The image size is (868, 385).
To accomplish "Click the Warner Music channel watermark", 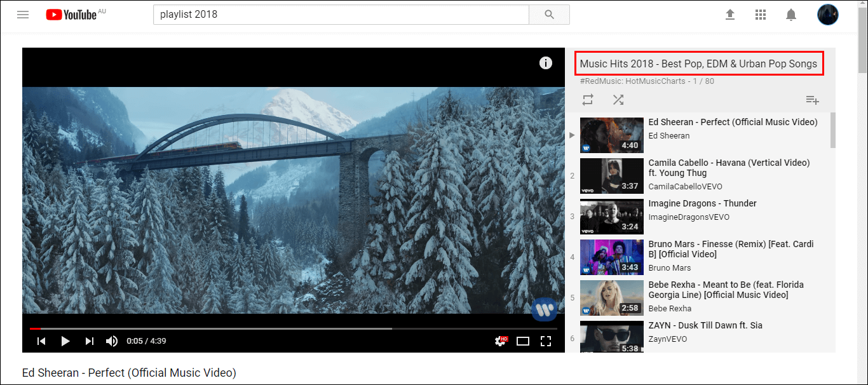I will pos(544,309).
